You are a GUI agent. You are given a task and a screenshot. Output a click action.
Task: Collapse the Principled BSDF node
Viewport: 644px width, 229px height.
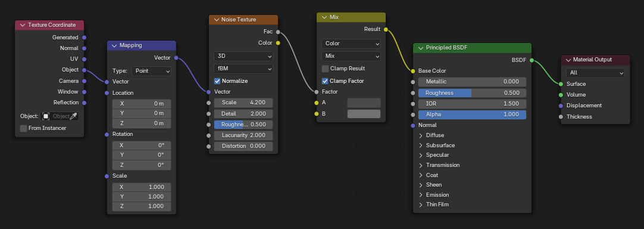tap(421, 48)
